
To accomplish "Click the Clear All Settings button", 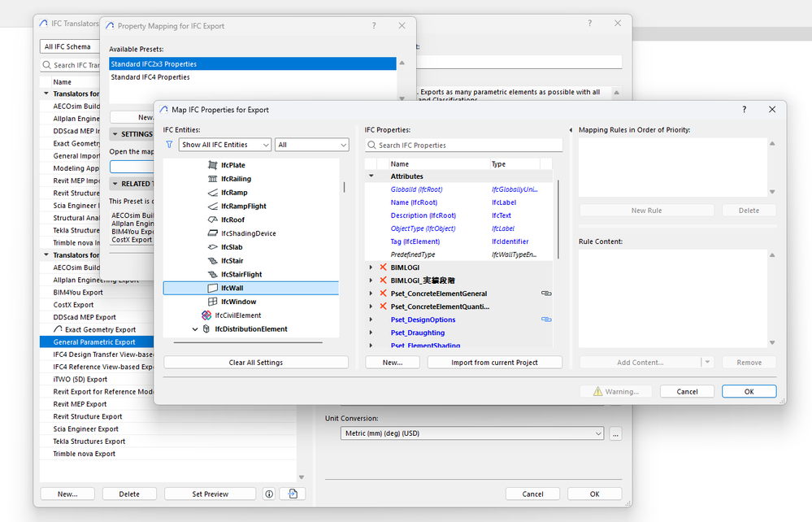I will [x=256, y=362].
